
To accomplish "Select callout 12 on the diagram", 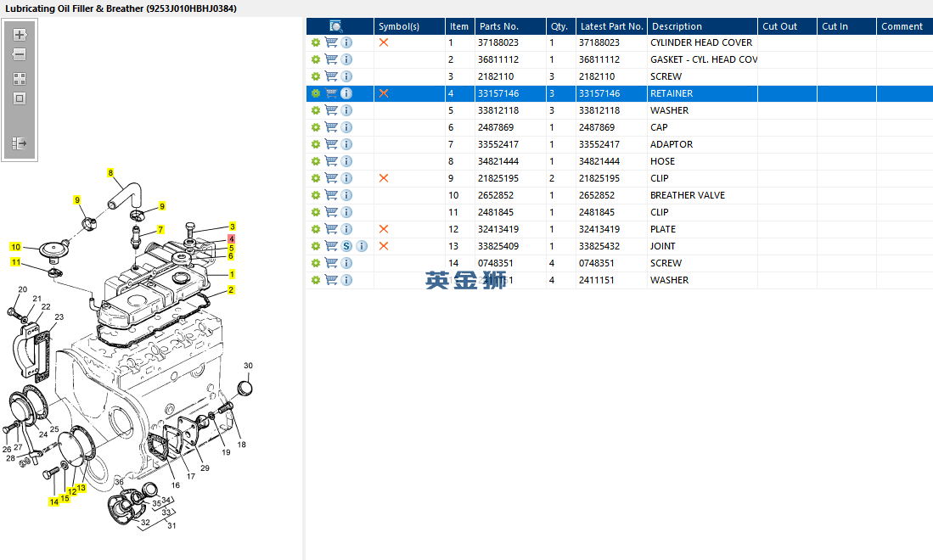I will click(x=72, y=491).
